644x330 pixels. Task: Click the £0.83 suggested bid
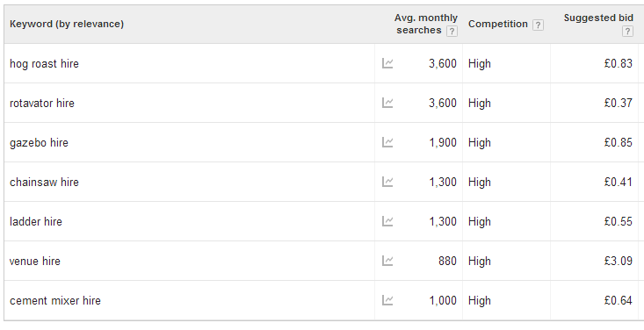(x=619, y=63)
